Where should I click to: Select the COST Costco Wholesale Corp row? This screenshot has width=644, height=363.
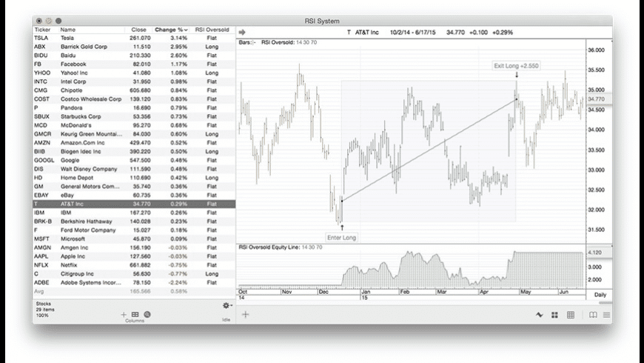[x=134, y=99]
